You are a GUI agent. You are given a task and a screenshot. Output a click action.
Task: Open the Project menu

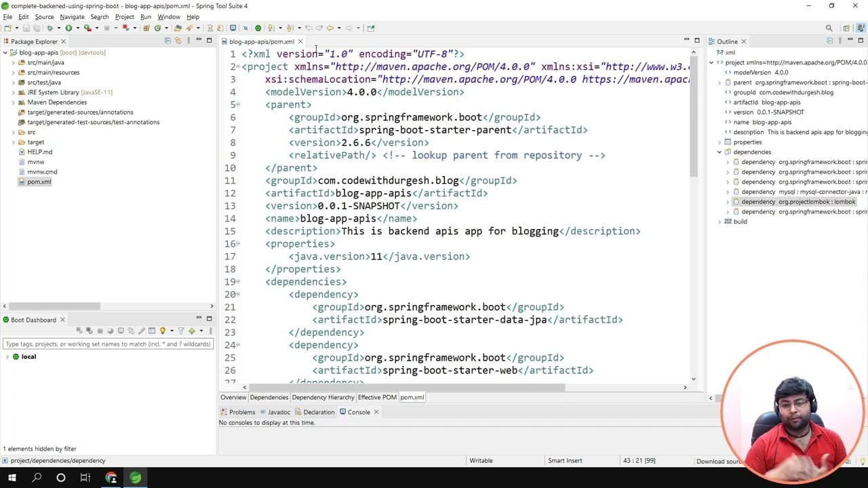coord(125,16)
